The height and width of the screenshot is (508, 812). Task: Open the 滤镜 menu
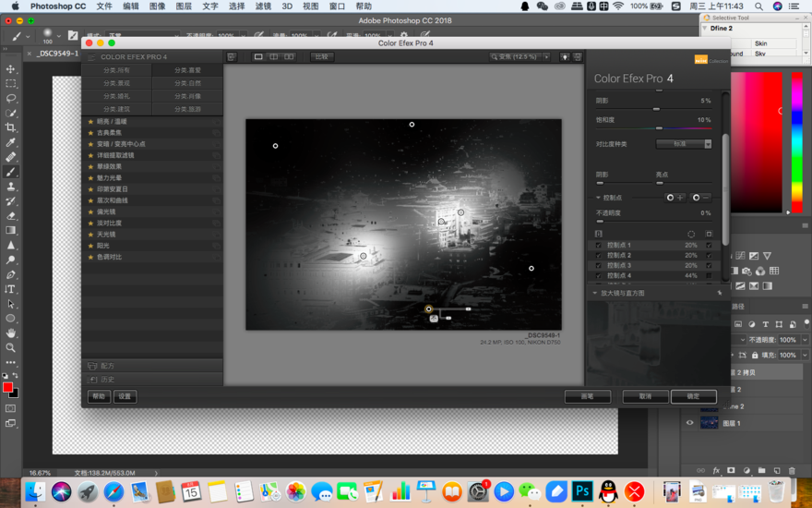263,6
